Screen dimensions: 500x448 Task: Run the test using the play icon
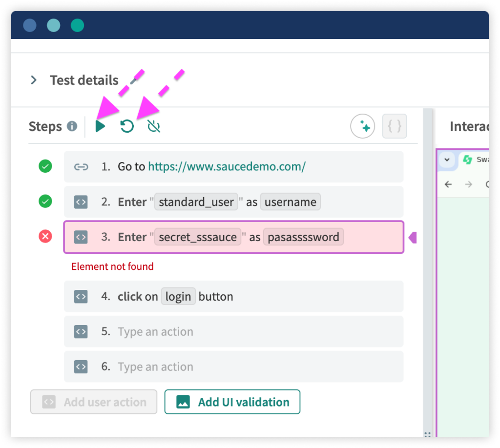(x=101, y=126)
